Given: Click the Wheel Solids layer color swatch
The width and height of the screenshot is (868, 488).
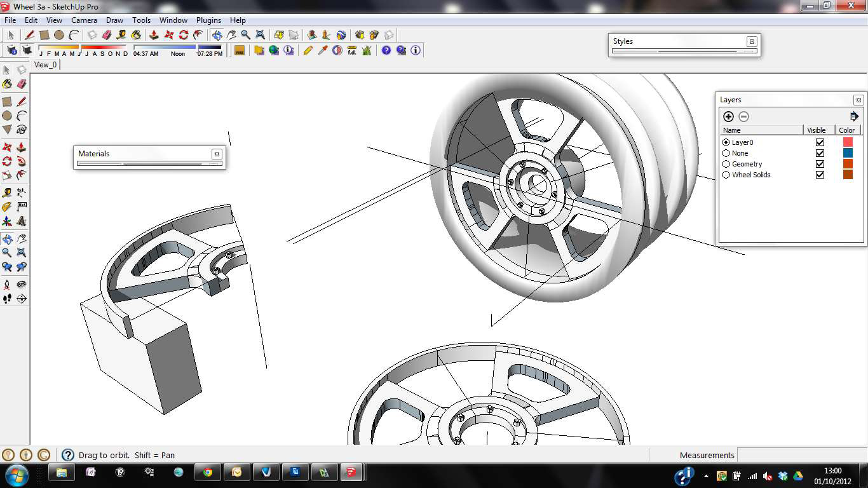Looking at the screenshot, I should [x=848, y=175].
